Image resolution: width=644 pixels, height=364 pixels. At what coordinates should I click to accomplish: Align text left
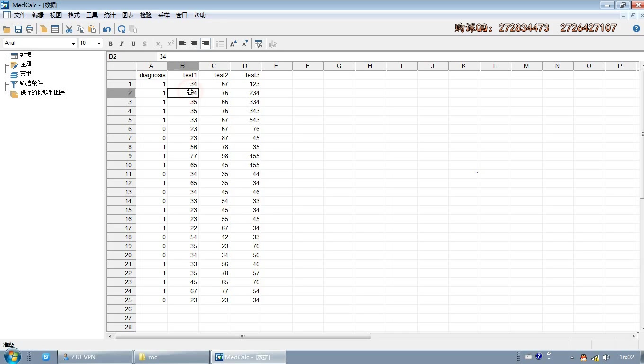(x=183, y=44)
